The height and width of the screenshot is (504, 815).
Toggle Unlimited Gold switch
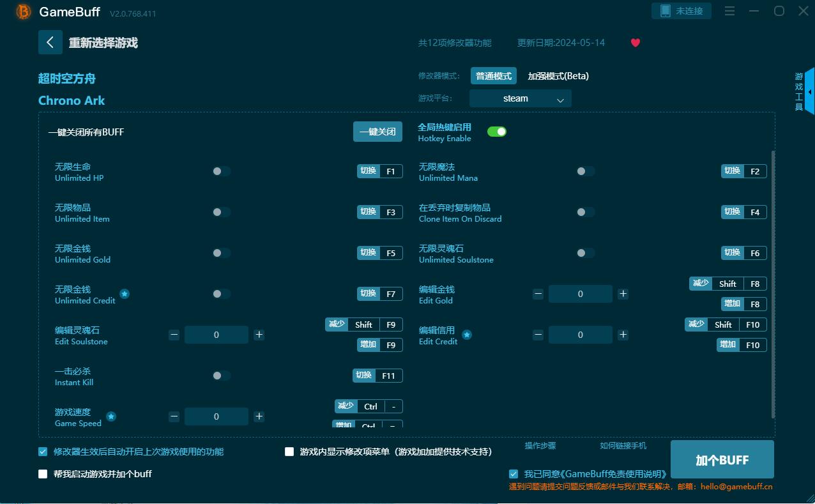(x=221, y=253)
